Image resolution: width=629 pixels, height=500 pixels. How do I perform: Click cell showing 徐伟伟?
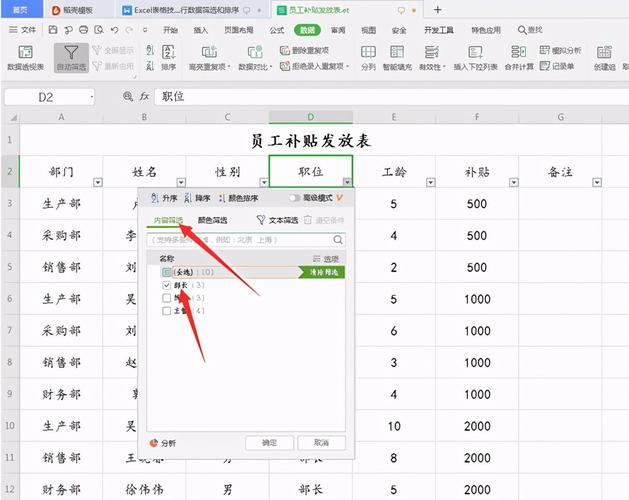[x=144, y=490]
